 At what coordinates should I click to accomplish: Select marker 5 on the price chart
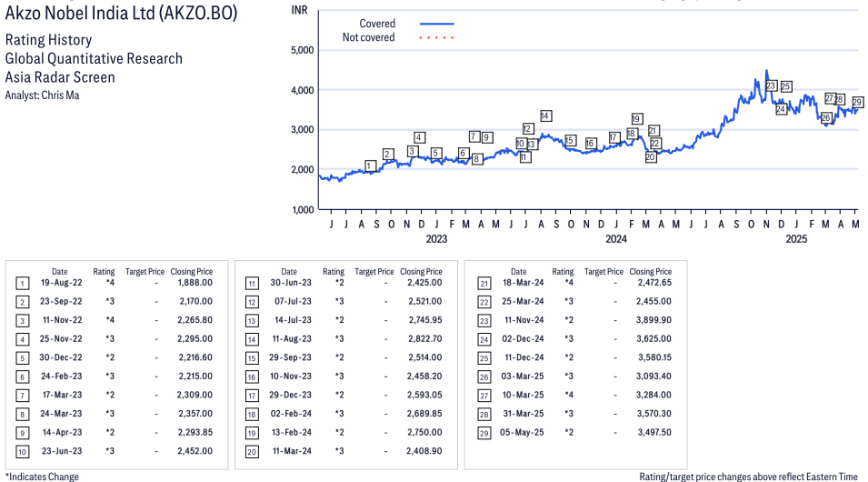(436, 153)
